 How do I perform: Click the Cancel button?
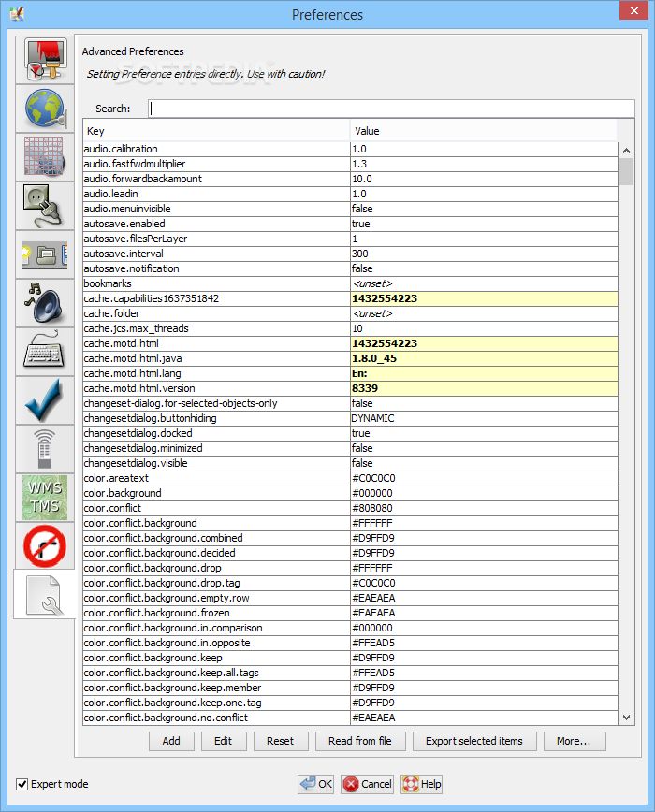coord(367,784)
